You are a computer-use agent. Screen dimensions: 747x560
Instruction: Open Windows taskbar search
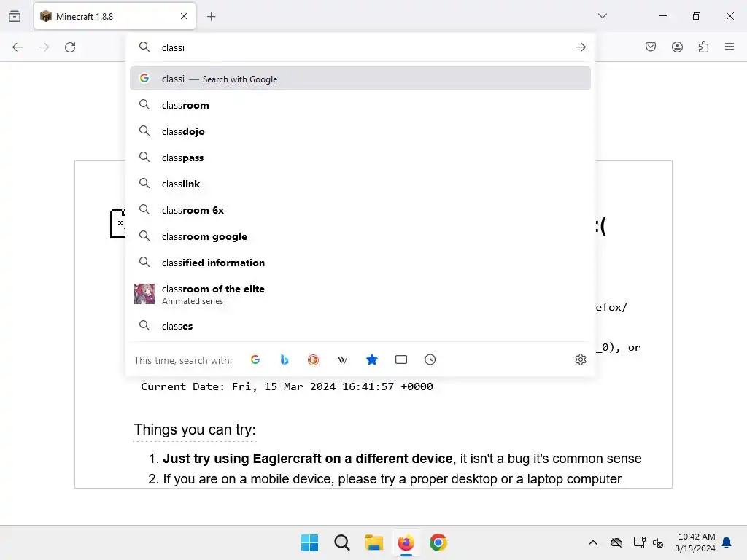[342, 542]
